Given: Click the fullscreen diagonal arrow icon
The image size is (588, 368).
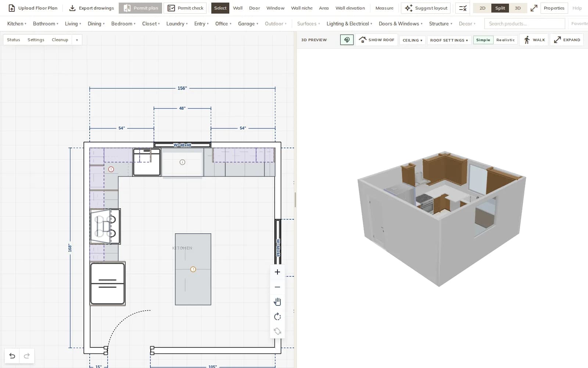Looking at the screenshot, I should coord(534,8).
